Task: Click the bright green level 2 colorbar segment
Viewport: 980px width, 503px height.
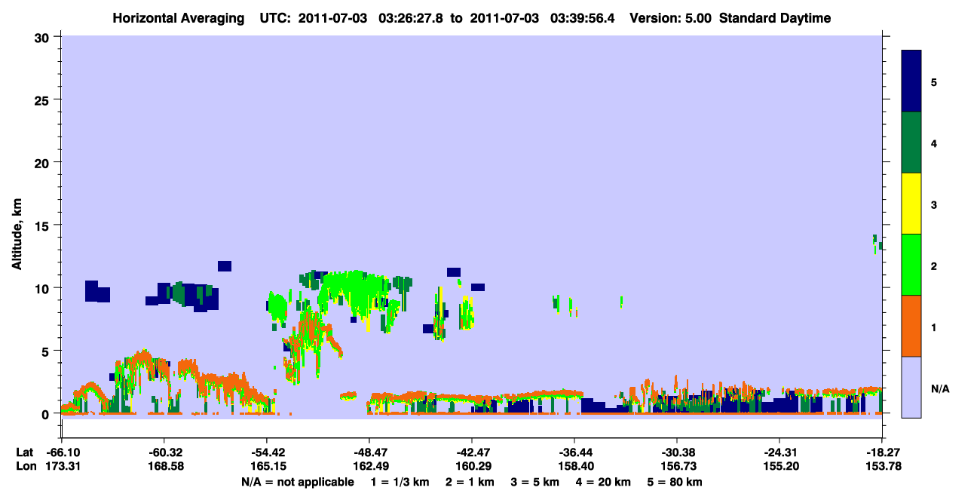Action: 911,265
